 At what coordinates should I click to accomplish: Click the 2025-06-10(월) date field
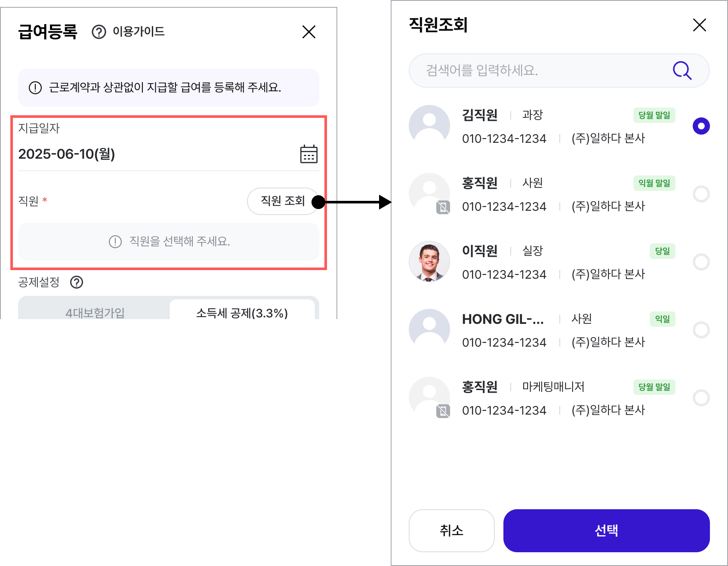169,154
